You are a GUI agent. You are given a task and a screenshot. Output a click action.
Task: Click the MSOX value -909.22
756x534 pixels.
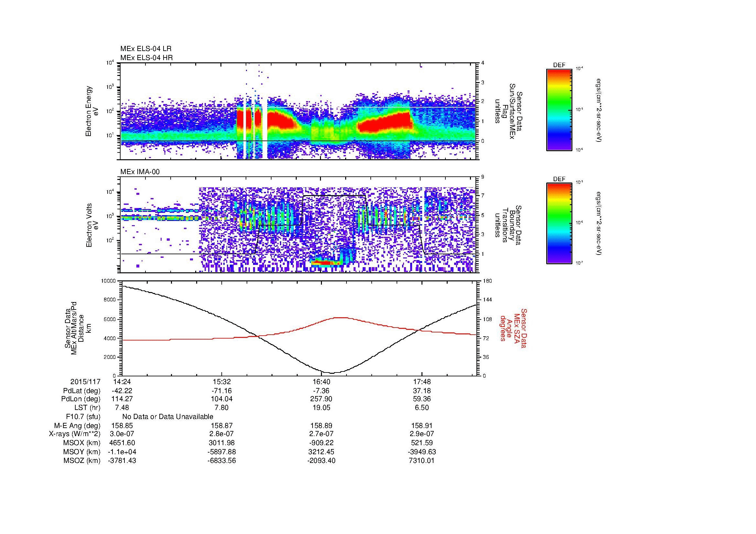(x=321, y=443)
